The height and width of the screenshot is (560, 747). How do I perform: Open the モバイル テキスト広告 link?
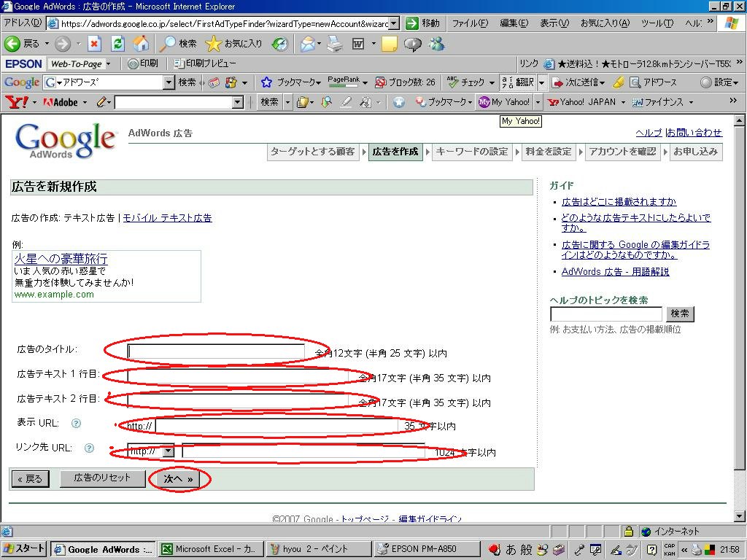(x=167, y=218)
